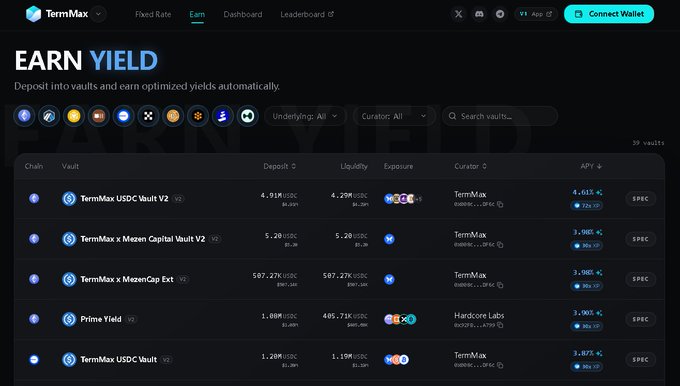Copy curator address of TermMax USDC Vault row

(x=500, y=365)
